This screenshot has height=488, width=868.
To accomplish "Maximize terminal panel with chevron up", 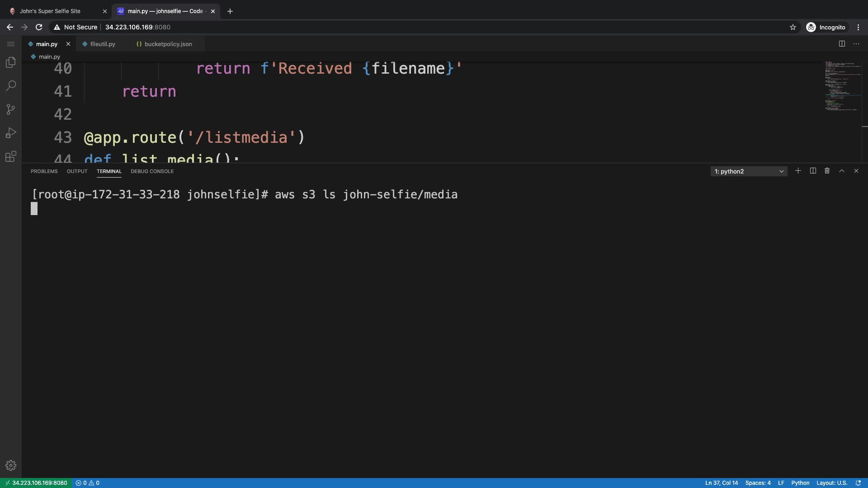I will pyautogui.click(x=842, y=171).
